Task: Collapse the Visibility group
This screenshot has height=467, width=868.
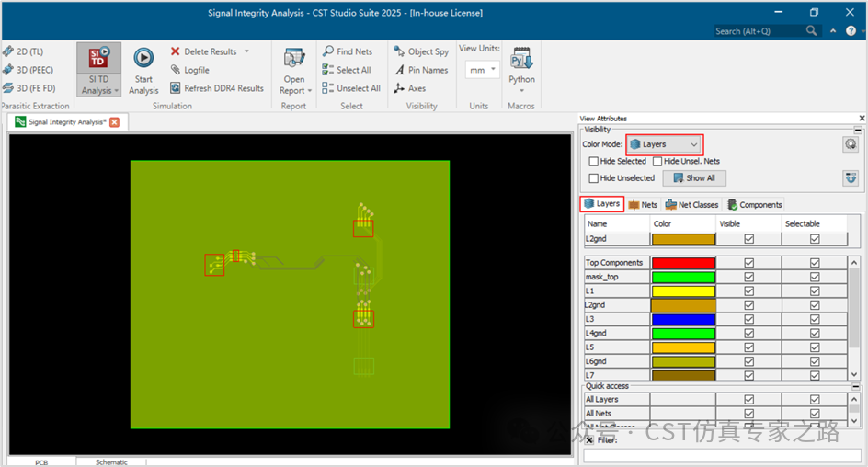Action: click(x=858, y=130)
